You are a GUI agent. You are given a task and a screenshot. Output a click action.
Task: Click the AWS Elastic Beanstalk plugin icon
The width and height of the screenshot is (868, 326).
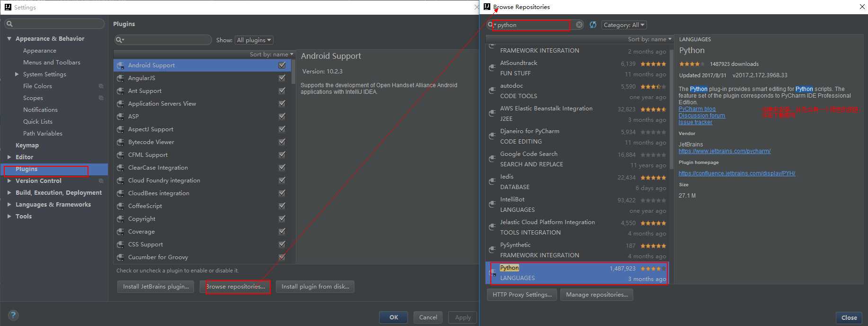[x=492, y=114]
